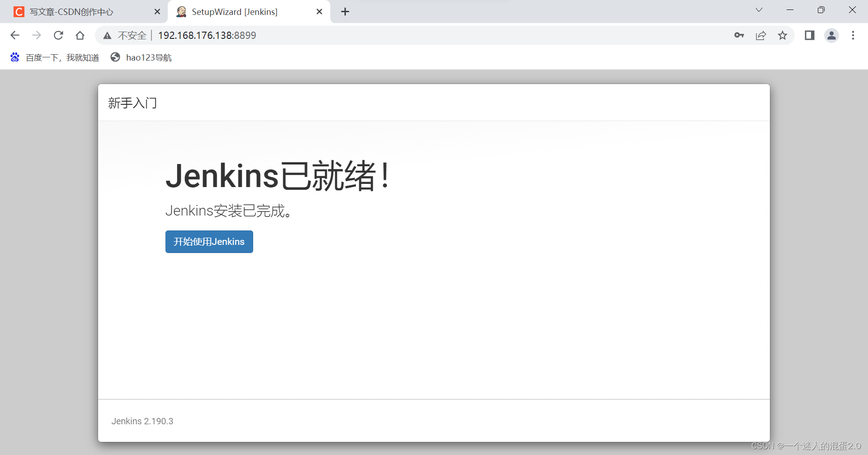Screen dimensions: 868x455
Task: Open the side panel icon
Action: point(809,35)
